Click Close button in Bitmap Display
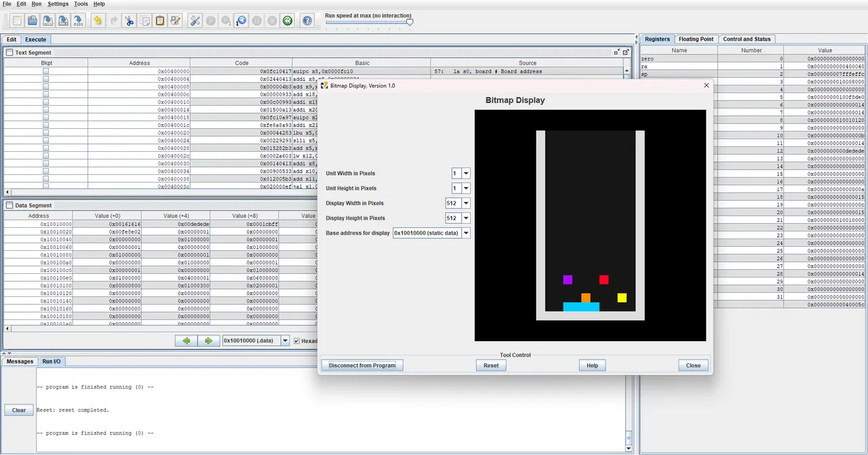 (693, 365)
